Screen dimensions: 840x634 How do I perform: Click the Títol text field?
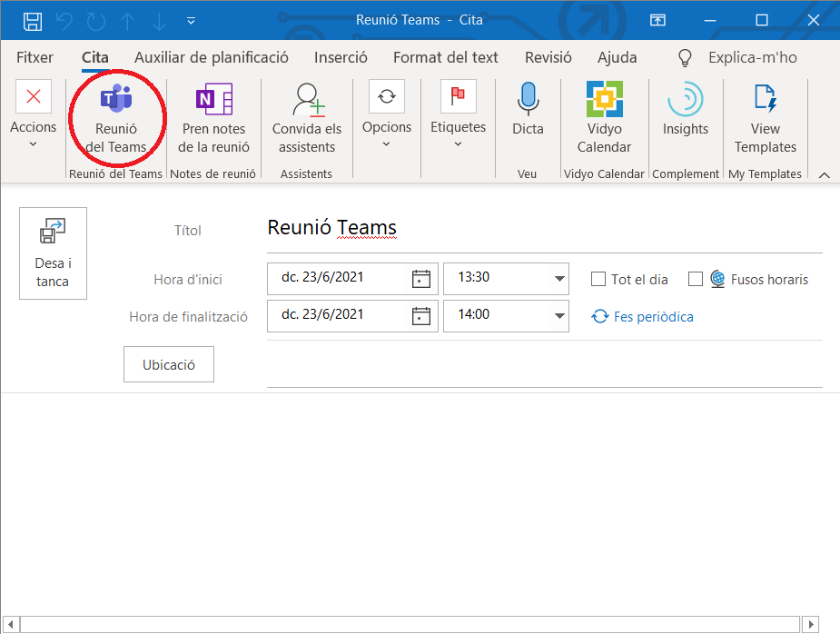pyautogui.click(x=543, y=228)
